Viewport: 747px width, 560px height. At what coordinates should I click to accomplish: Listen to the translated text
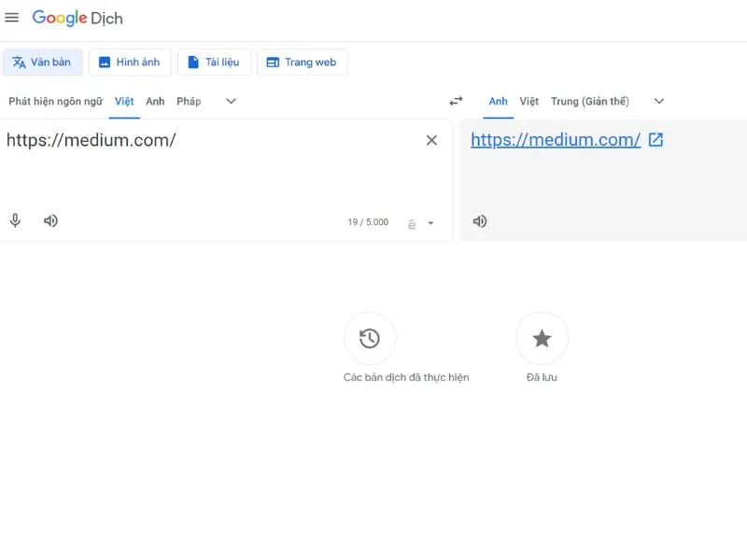click(480, 221)
